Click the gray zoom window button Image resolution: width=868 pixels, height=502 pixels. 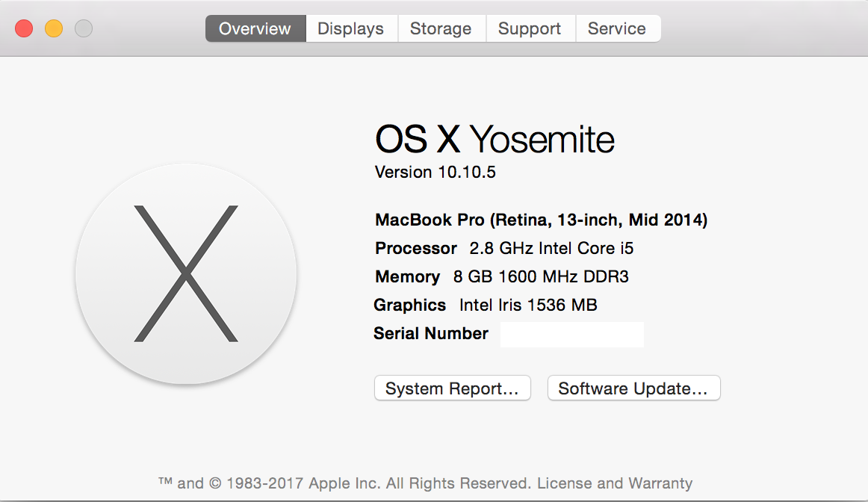(84, 29)
